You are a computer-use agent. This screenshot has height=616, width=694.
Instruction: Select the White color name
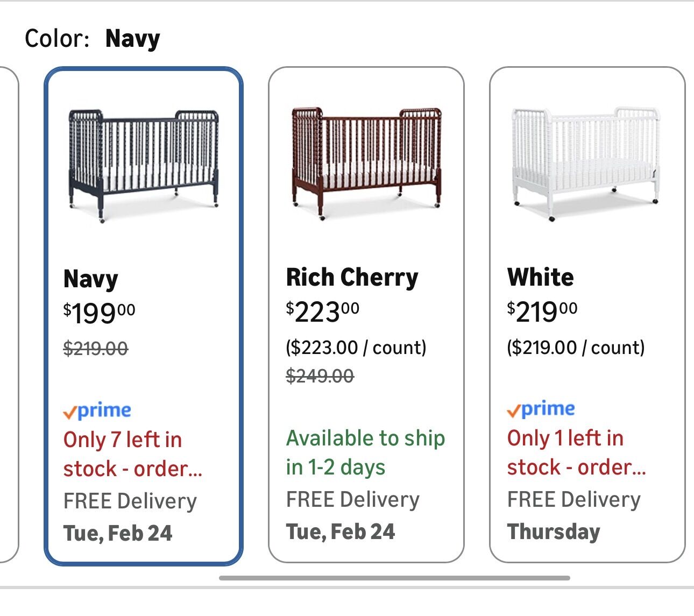coord(541,277)
